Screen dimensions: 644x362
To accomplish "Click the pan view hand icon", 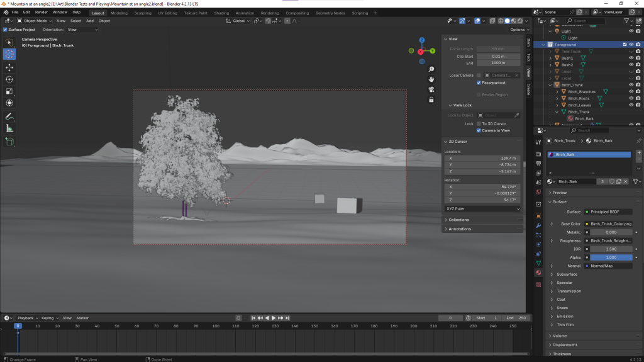I will (431, 79).
